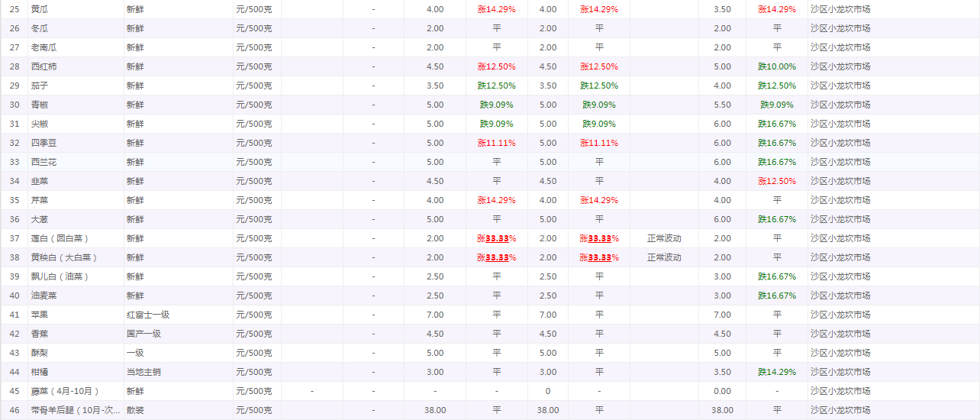Click row number 33 for 西兰花
The width and height of the screenshot is (980, 420).
(15, 162)
